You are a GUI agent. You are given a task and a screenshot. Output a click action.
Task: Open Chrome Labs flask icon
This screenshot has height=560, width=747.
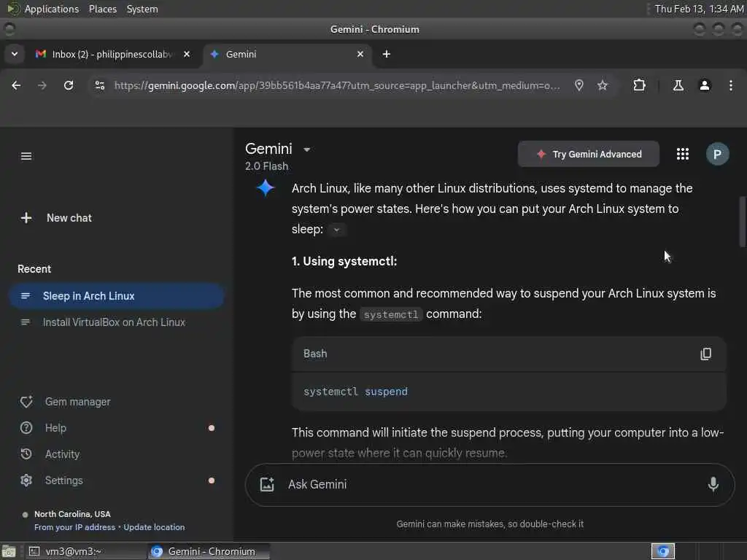(x=678, y=85)
